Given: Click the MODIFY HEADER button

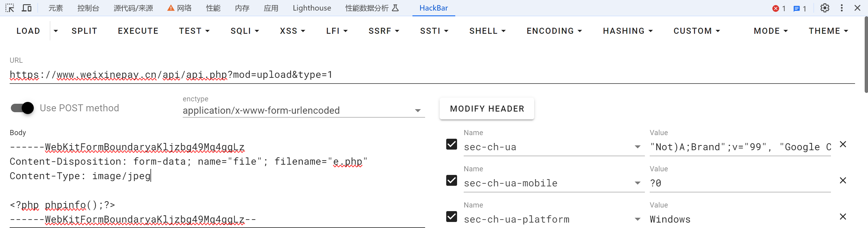Looking at the screenshot, I should [487, 109].
